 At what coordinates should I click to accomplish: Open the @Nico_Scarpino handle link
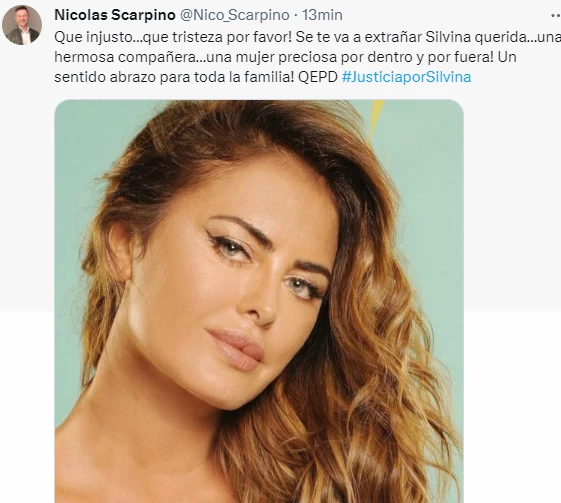234,15
